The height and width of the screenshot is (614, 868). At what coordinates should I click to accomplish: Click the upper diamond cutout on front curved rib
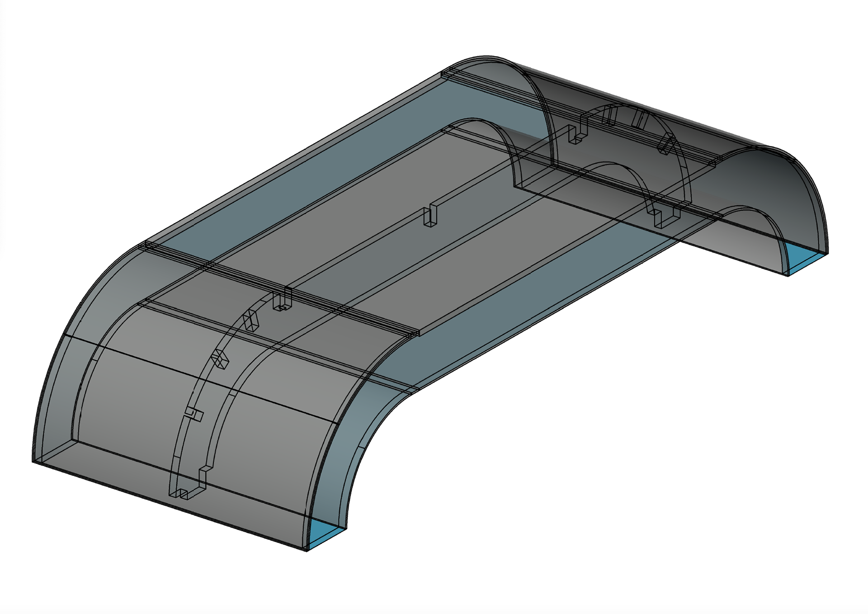click(x=250, y=321)
